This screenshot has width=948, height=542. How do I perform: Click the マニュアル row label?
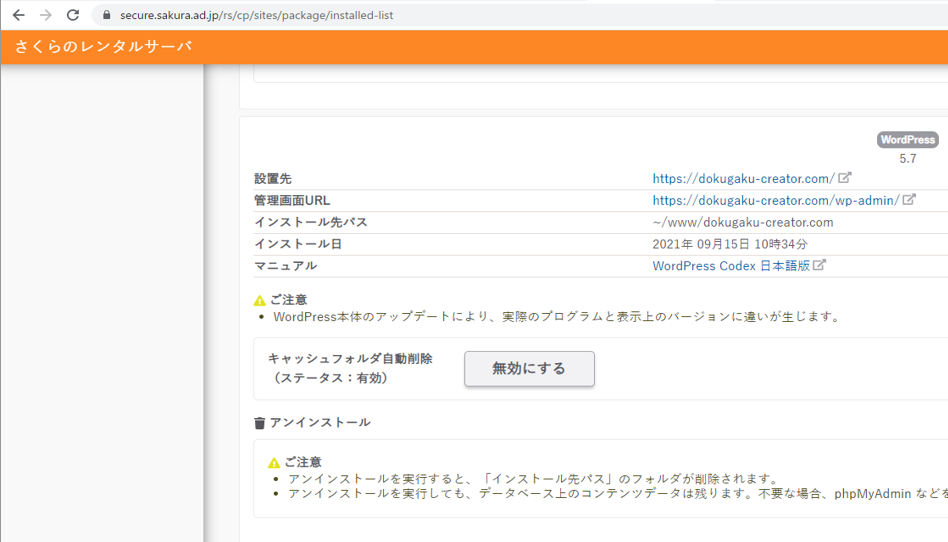(285, 266)
